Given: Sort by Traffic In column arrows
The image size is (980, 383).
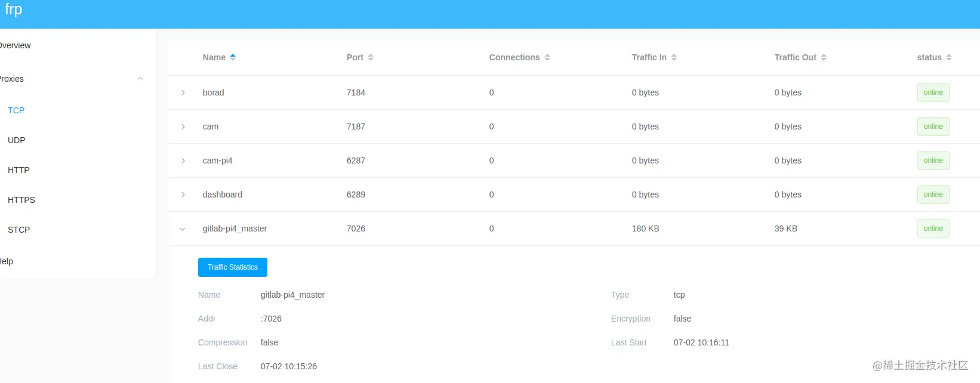Looking at the screenshot, I should pos(674,57).
